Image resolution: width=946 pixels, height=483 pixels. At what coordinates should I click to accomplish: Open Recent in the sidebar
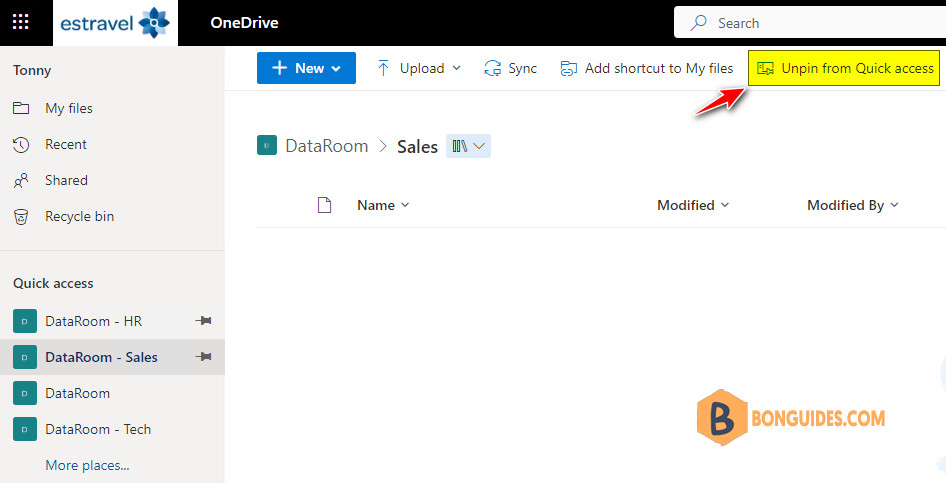coord(112,144)
